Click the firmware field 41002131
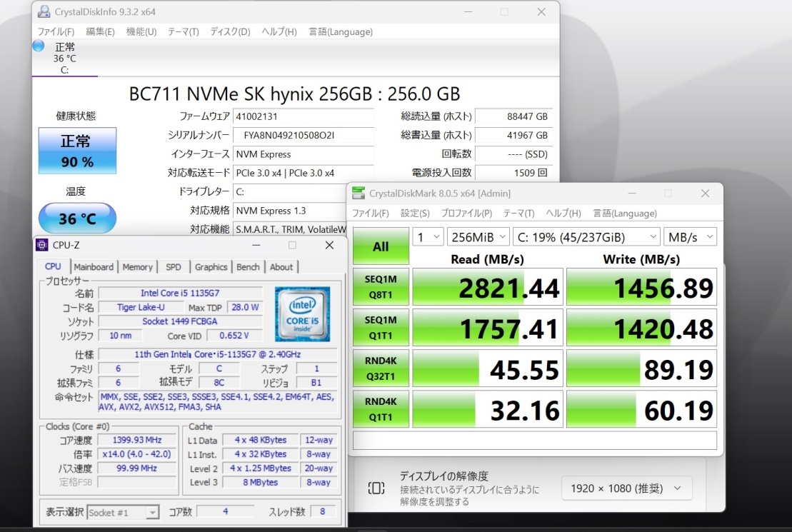Image resolution: width=792 pixels, height=532 pixels. [303, 116]
